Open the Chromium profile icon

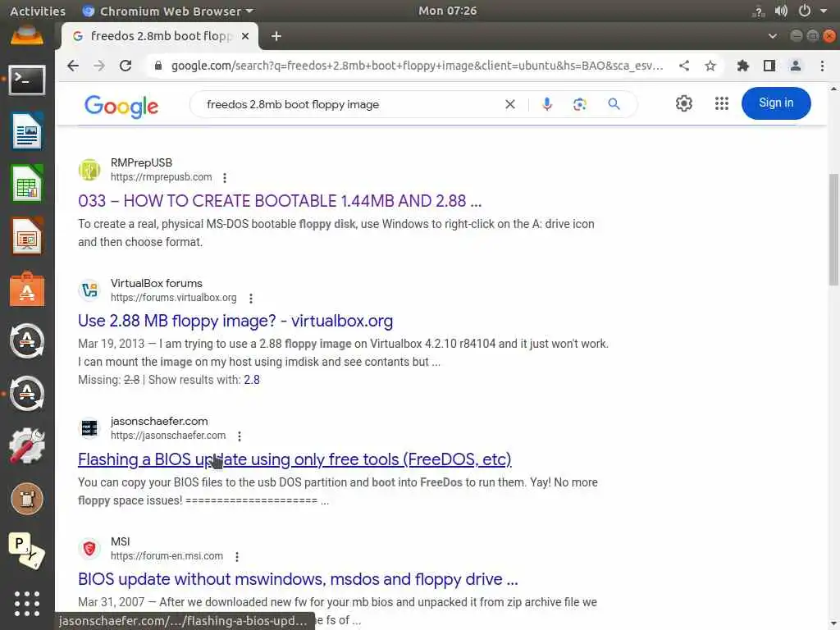click(x=796, y=66)
